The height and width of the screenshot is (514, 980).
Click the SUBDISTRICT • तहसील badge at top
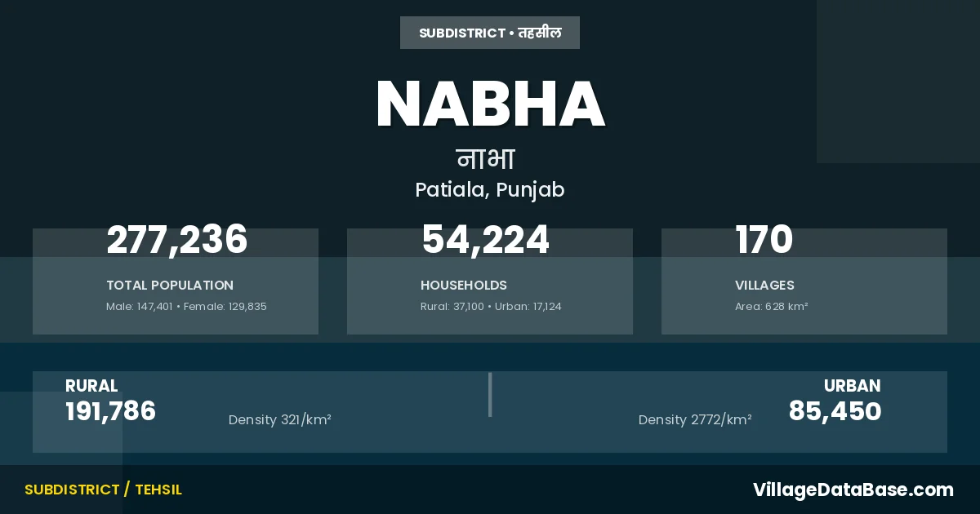tap(490, 33)
